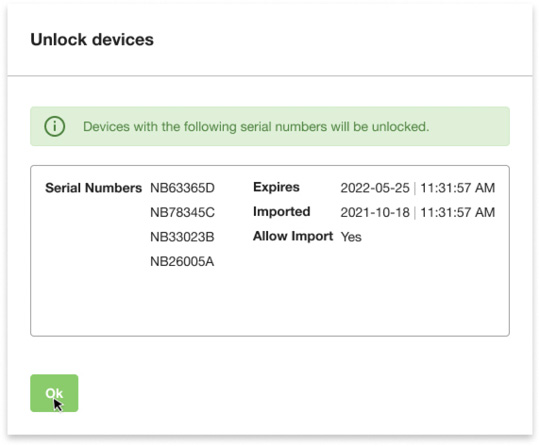Click the imported date 2021-10-18

(375, 213)
